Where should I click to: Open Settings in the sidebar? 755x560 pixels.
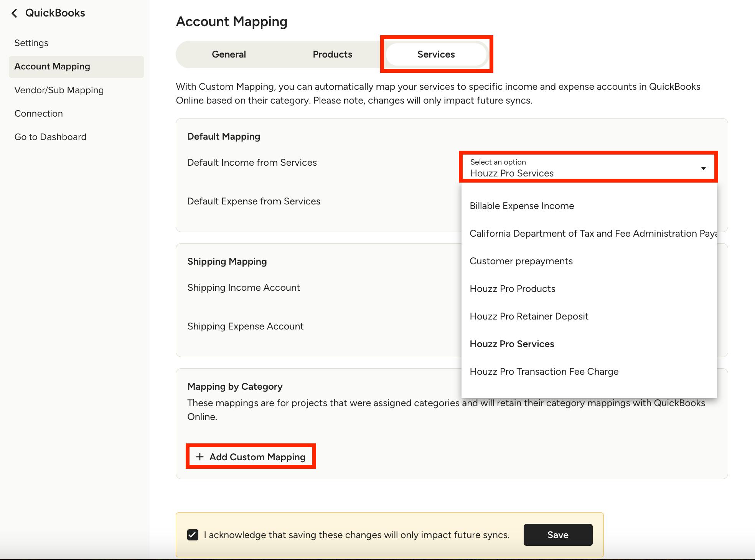point(31,43)
